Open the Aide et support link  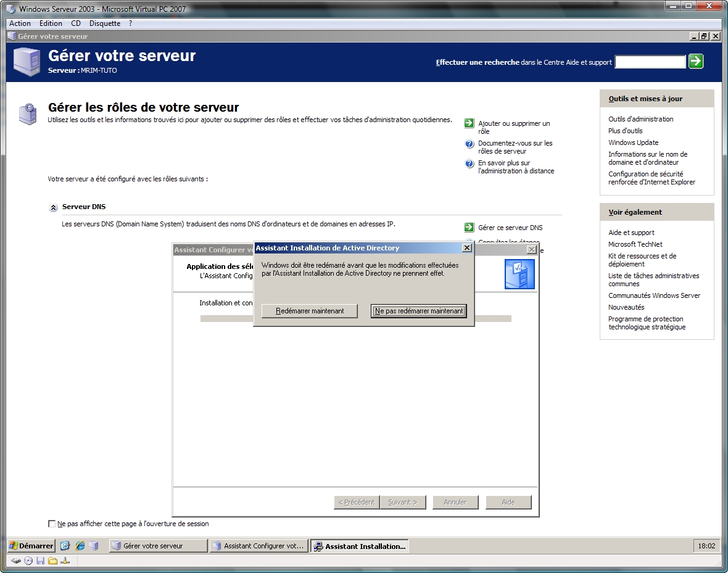click(x=631, y=233)
